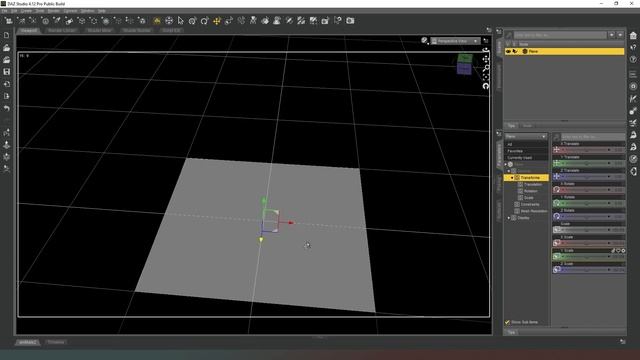
Task: Click the heart favorite icon on Y Scale
Action: point(618,251)
